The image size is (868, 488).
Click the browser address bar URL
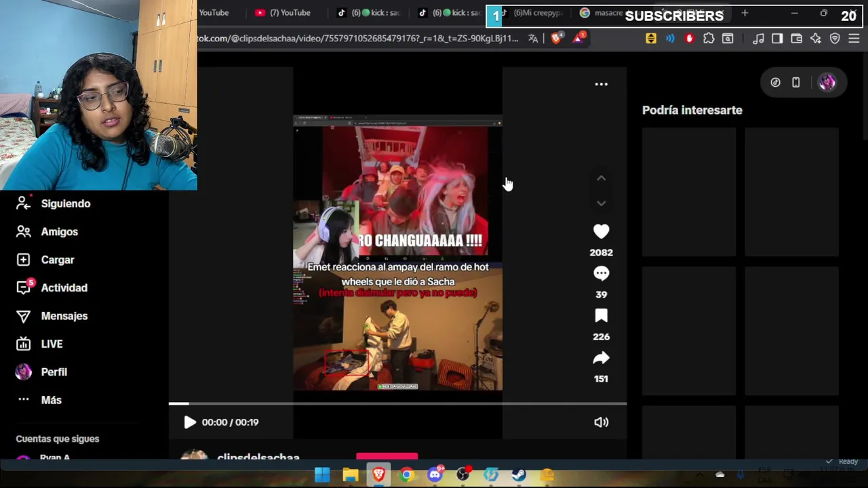pos(357,39)
